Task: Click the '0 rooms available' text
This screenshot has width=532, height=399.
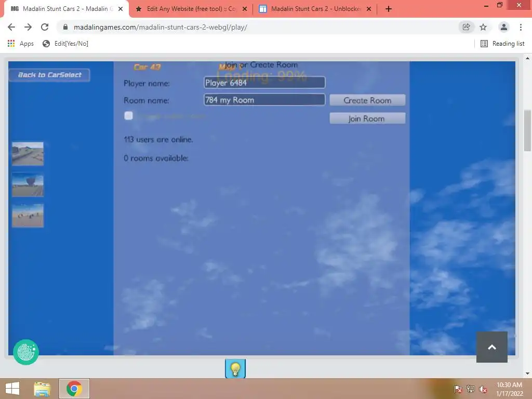Action: [x=156, y=158]
